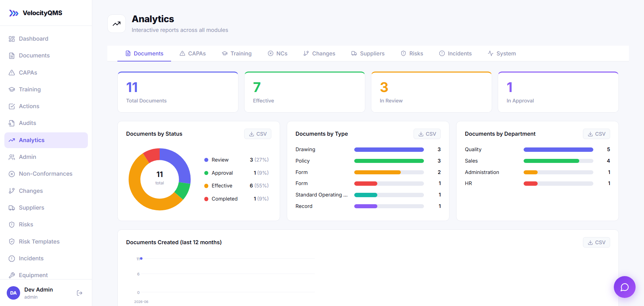Click the Completed legend red dot

[206, 199]
